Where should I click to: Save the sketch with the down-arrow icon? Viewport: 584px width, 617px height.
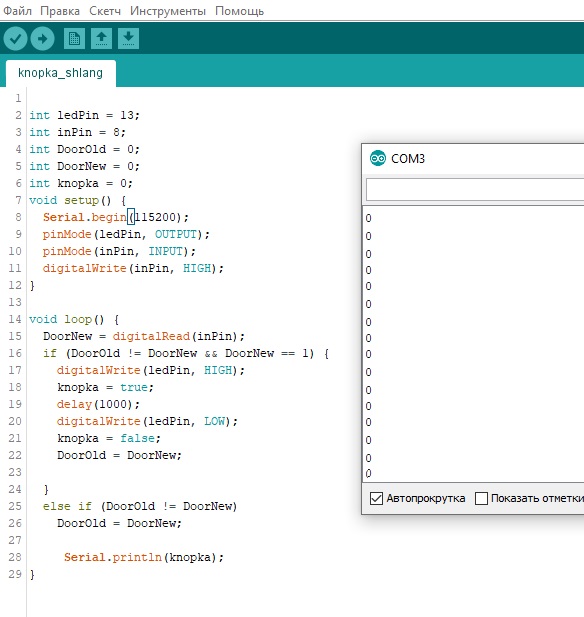tap(128, 39)
